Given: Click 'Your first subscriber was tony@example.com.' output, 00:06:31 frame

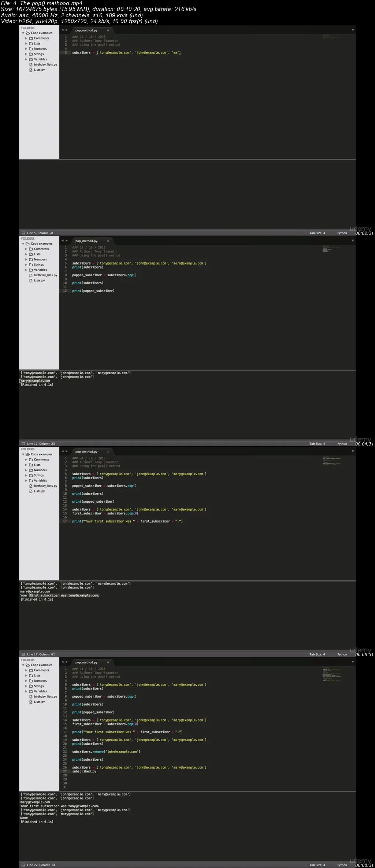Looking at the screenshot, I should pyautogui.click(x=60, y=595).
